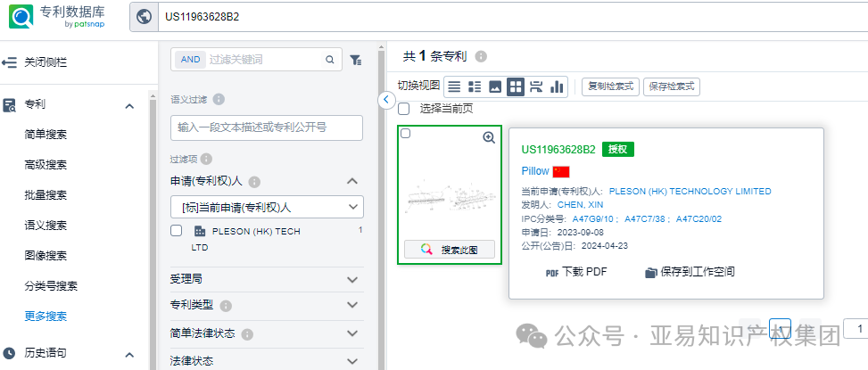The image size is (868, 370).
Task: Click the China flag icon
Action: [x=561, y=171]
